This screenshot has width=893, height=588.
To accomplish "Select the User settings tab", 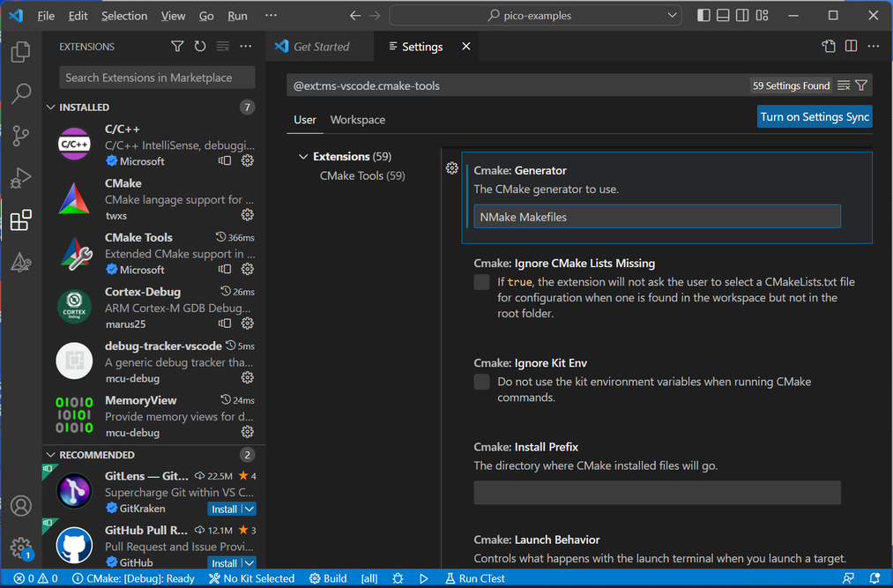I will (x=305, y=120).
